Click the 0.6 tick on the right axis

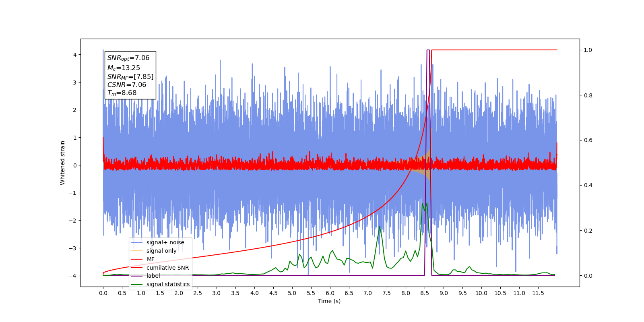coord(588,140)
